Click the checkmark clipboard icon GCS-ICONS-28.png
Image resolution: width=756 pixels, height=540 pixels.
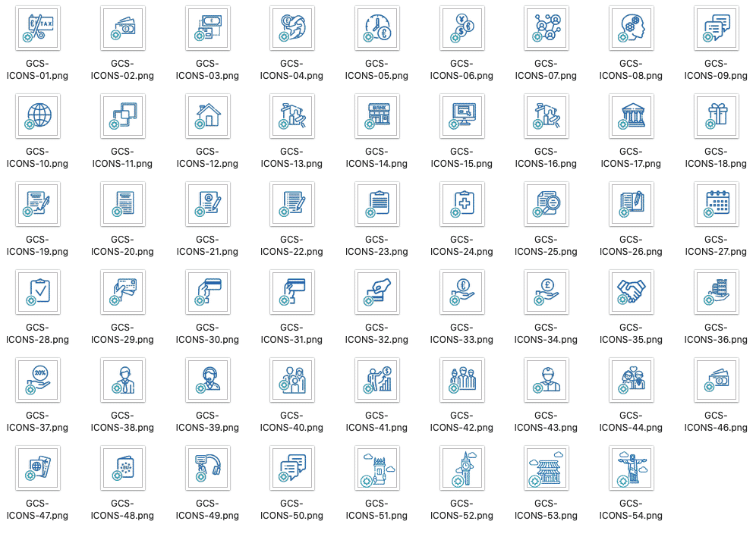tap(38, 292)
